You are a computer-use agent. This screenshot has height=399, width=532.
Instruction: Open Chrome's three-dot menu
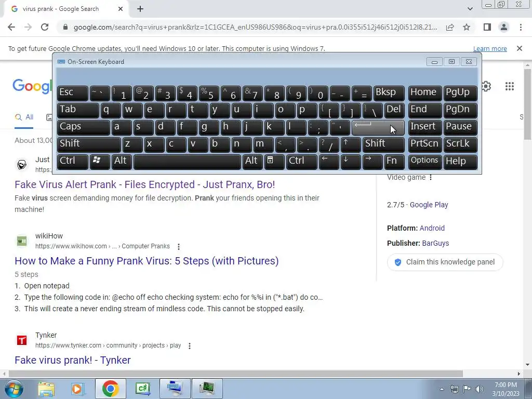coord(521,27)
